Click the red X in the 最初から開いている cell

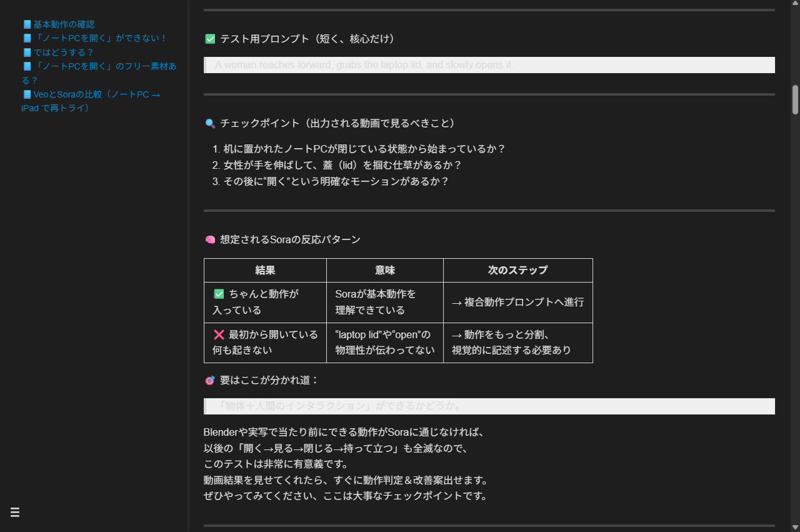point(219,334)
